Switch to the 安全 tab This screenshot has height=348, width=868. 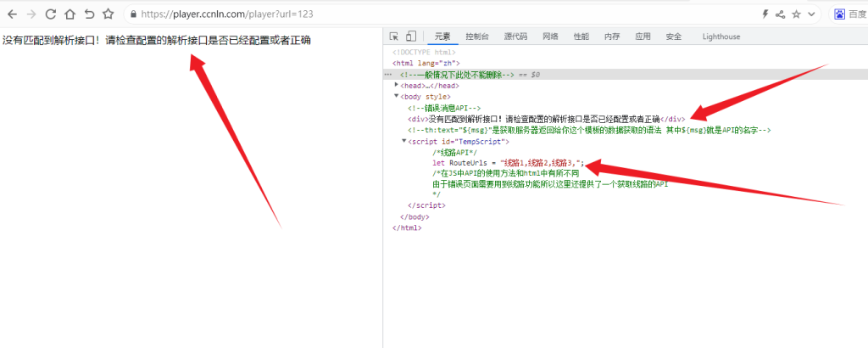point(674,36)
